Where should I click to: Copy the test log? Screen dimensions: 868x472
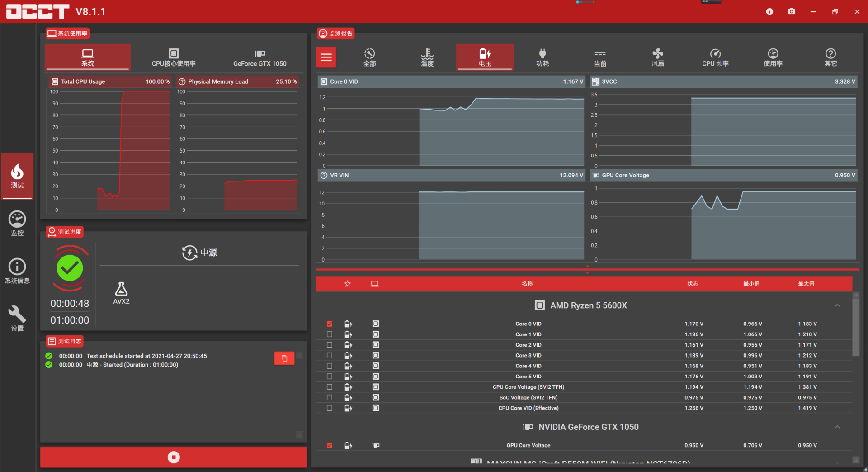point(284,358)
